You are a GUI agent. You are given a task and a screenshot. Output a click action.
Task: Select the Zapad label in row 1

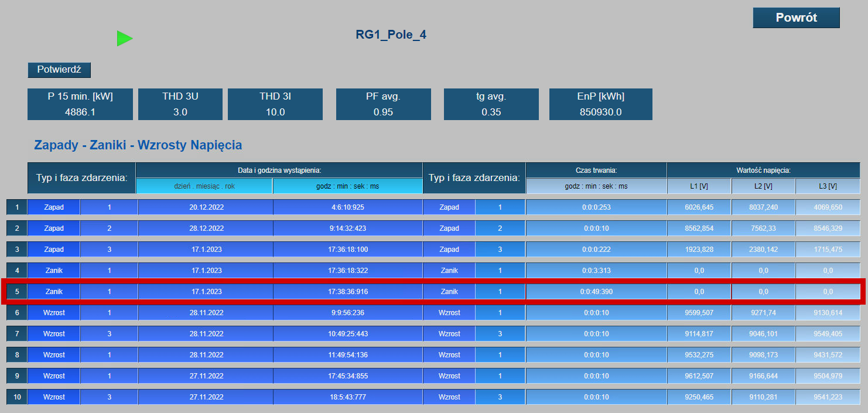point(53,207)
